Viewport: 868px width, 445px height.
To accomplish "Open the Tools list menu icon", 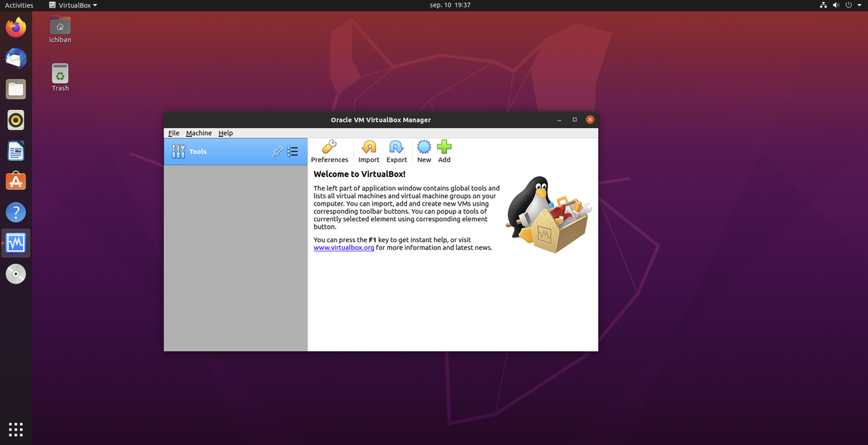I will [292, 152].
